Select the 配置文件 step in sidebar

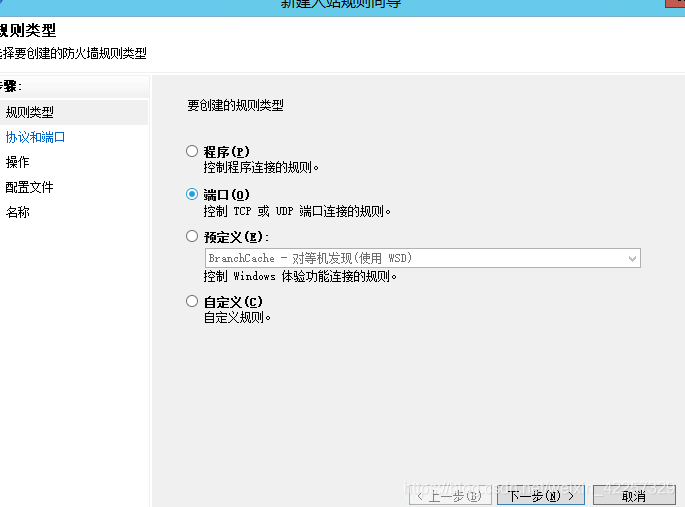[29, 187]
